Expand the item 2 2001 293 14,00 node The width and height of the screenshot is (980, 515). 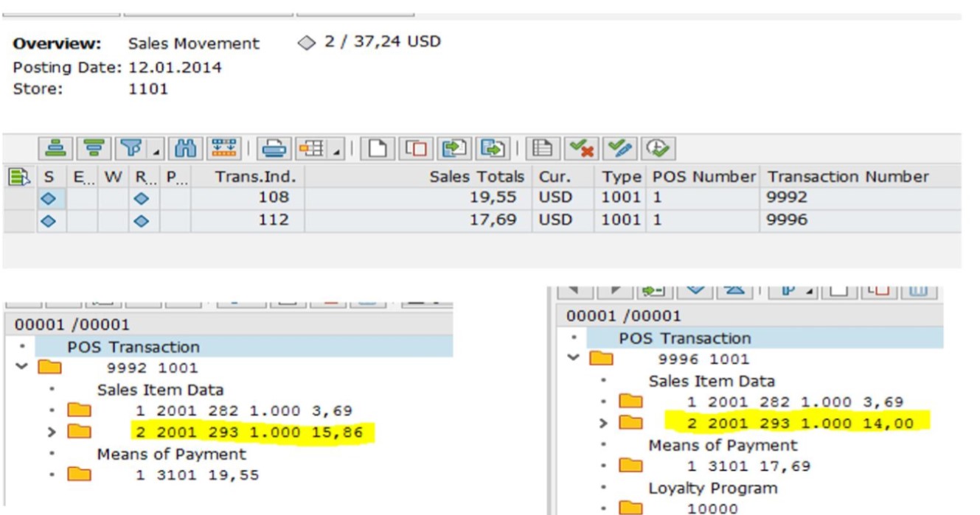click(601, 424)
